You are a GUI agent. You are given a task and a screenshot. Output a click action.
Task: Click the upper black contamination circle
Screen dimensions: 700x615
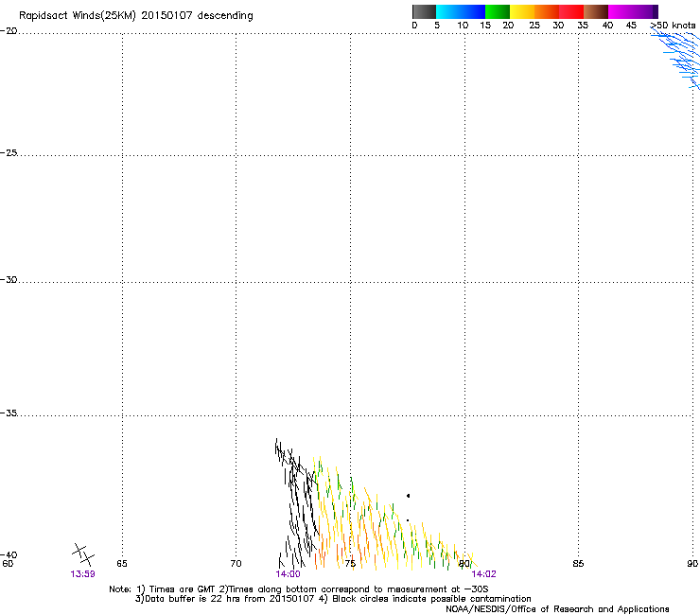point(408,496)
